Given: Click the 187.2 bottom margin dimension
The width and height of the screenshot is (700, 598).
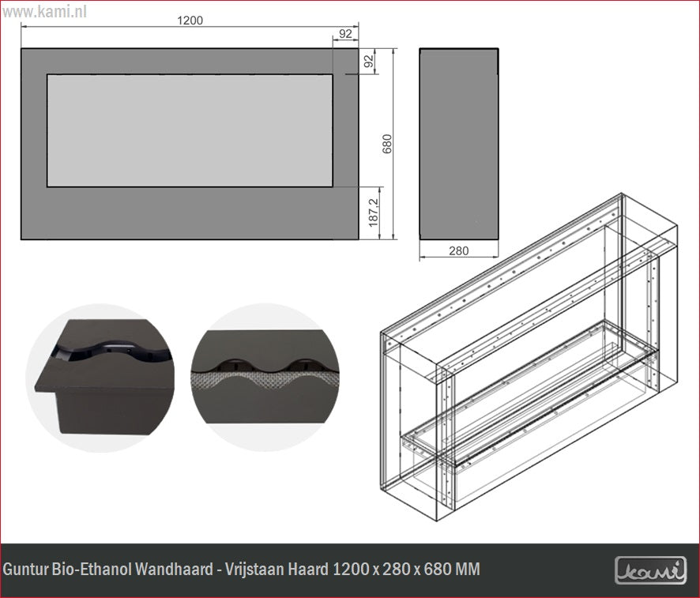Looking at the screenshot, I should coord(374,213).
